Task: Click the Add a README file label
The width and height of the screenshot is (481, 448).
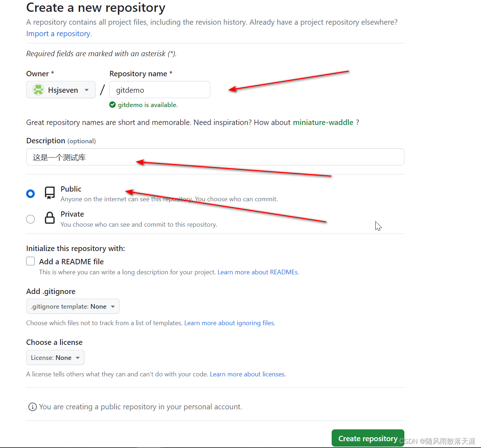Action: pos(71,262)
